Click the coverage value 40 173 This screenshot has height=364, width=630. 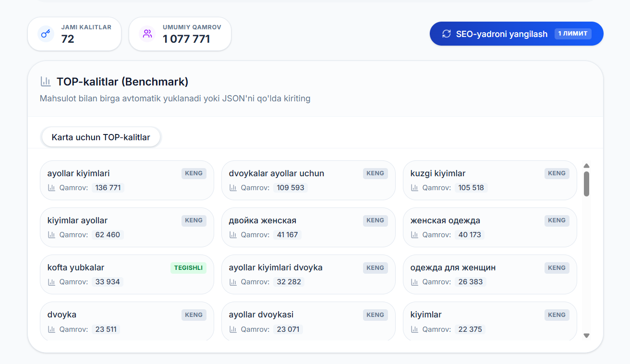tap(470, 235)
